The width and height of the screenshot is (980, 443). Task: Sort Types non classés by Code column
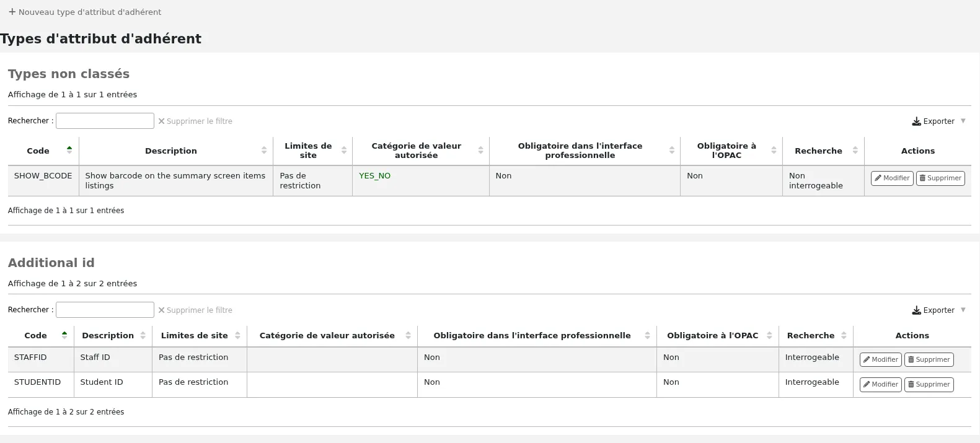click(43, 151)
